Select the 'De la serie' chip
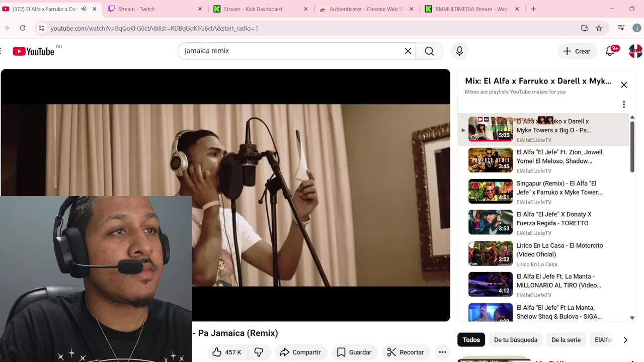 pyautogui.click(x=566, y=340)
